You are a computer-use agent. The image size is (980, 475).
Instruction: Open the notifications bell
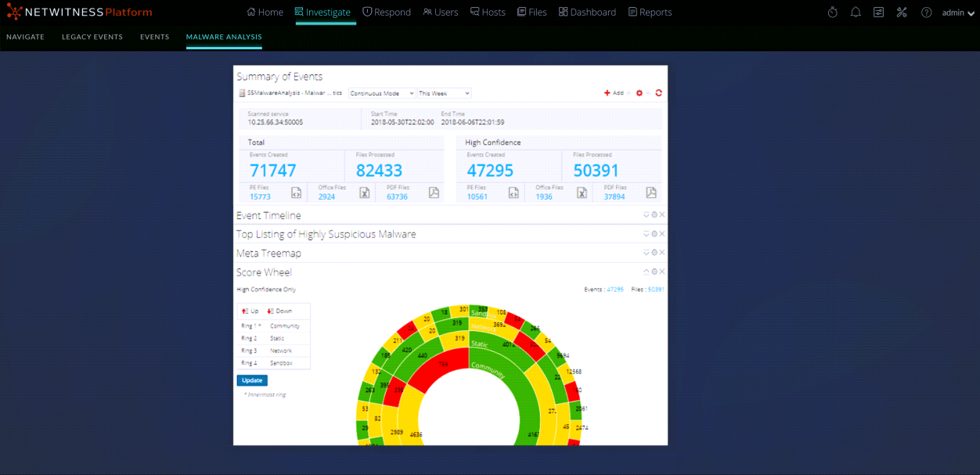tap(856, 13)
